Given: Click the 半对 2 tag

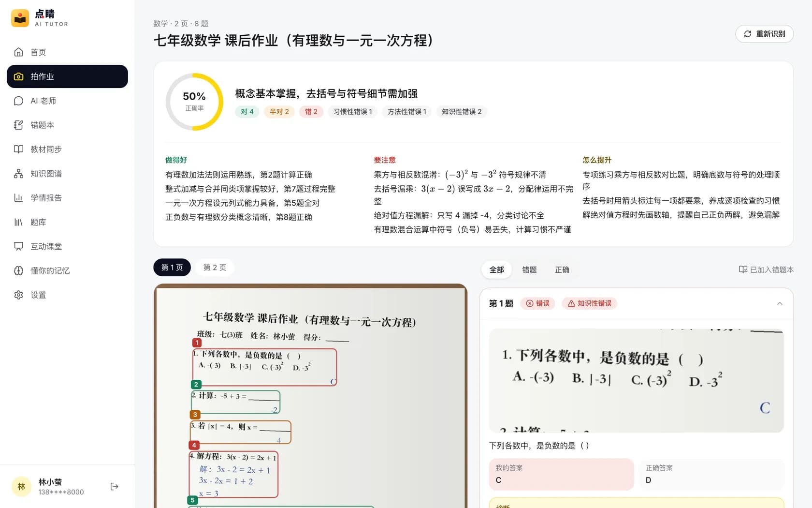Looking at the screenshot, I should (x=279, y=112).
